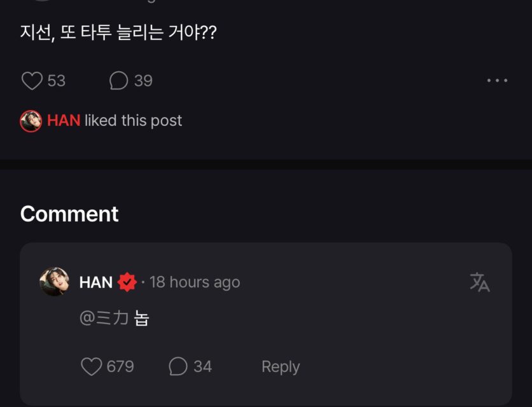Open the post's 39 comments bubble
This screenshot has height=407, width=532.
(x=119, y=81)
